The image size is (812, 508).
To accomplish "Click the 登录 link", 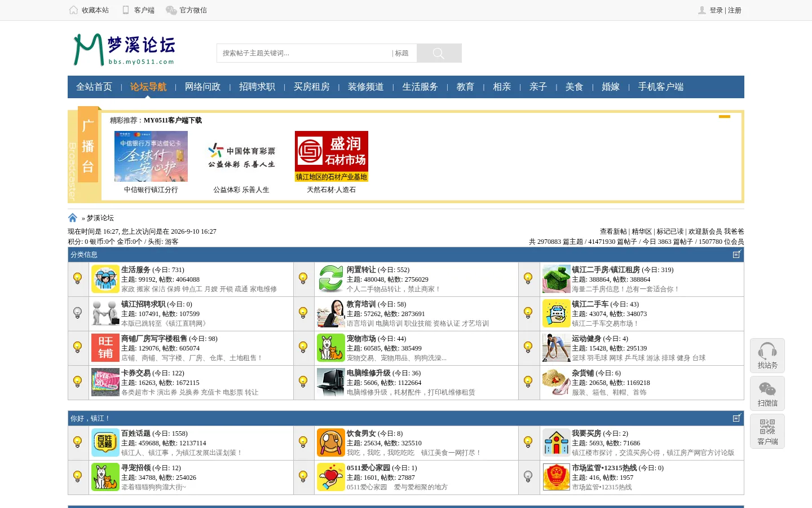I will click(x=716, y=10).
